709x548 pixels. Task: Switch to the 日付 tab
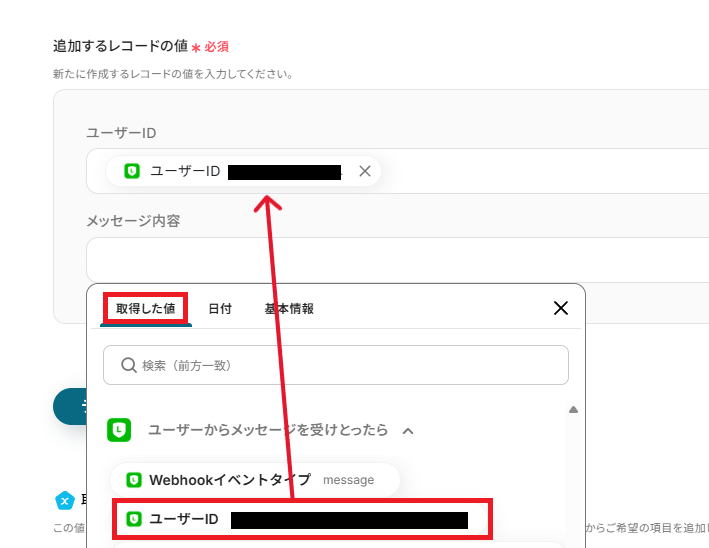(220, 309)
